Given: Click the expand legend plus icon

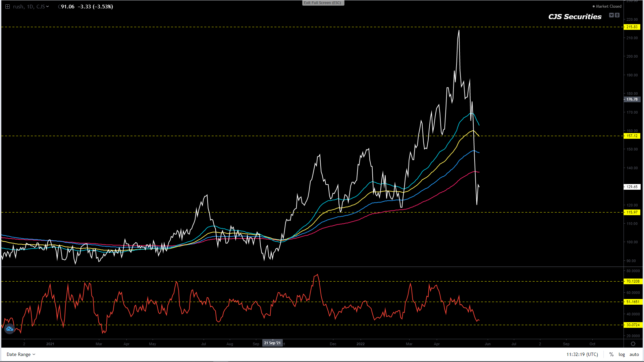Looking at the screenshot, I should (x=7, y=6).
